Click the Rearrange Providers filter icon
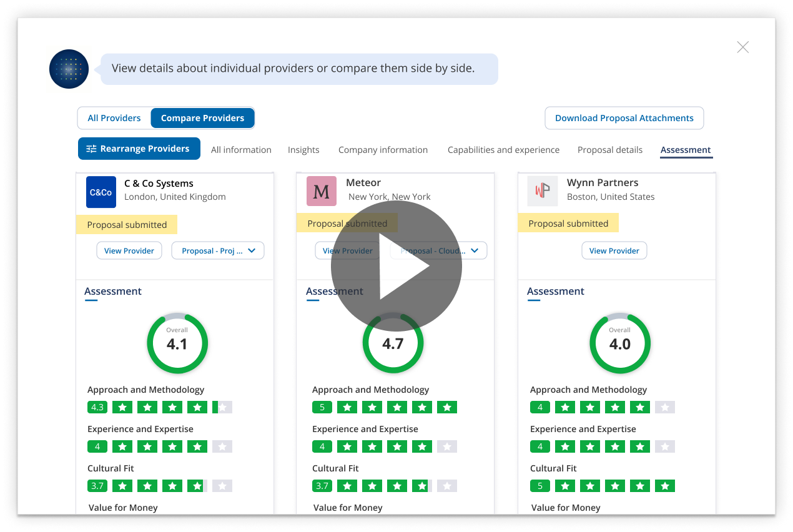The height and width of the screenshot is (532, 793). (91, 149)
